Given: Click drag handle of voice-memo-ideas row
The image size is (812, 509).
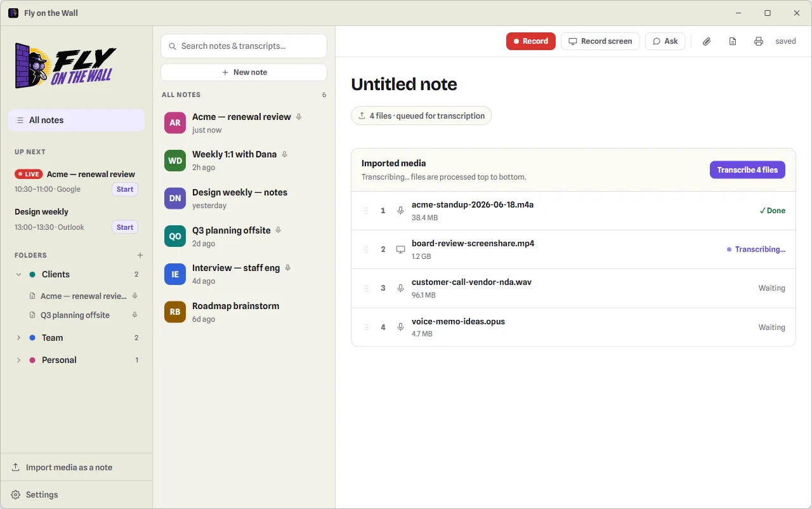Looking at the screenshot, I should pyautogui.click(x=366, y=327).
